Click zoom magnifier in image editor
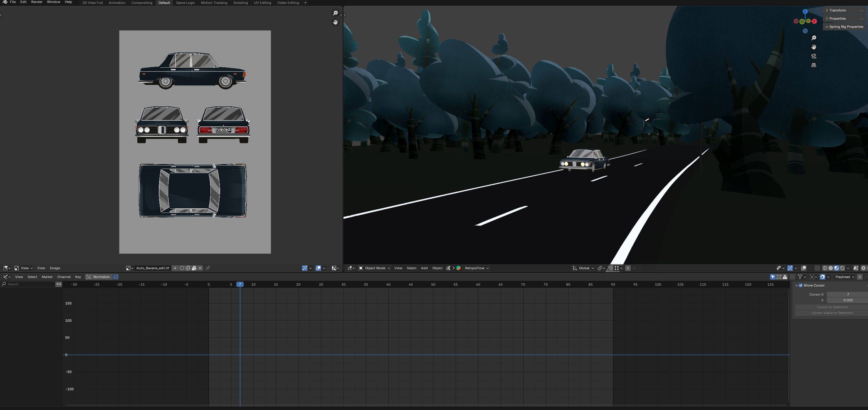868x410 pixels. 335,13
